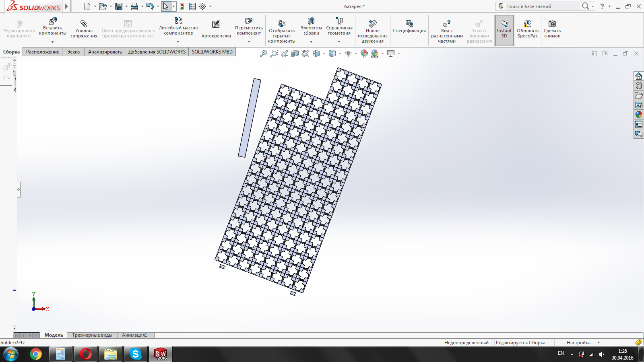Start Новое исследование движения motion study
Screen dimensions: 644x362
point(372,24)
